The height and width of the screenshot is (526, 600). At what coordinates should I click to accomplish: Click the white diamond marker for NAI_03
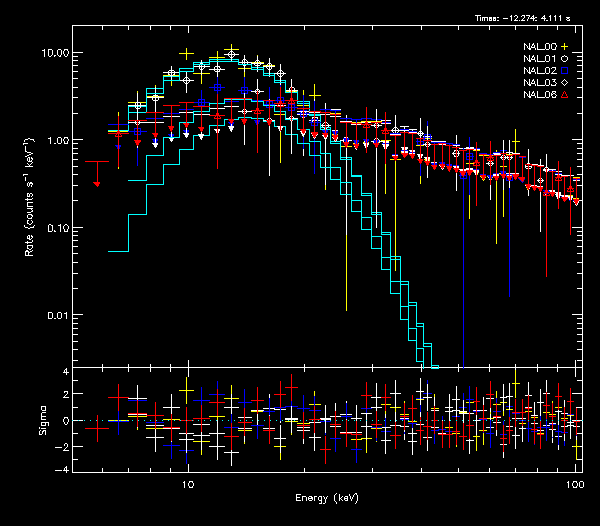coord(565,83)
